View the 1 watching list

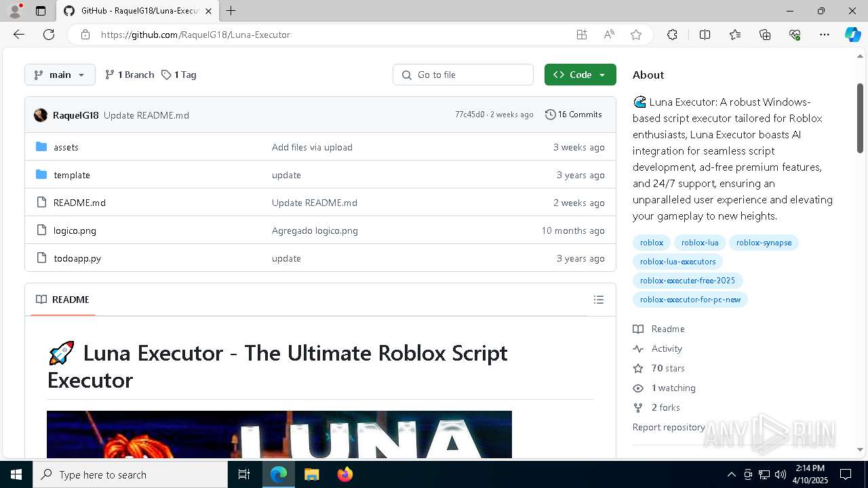click(x=664, y=388)
